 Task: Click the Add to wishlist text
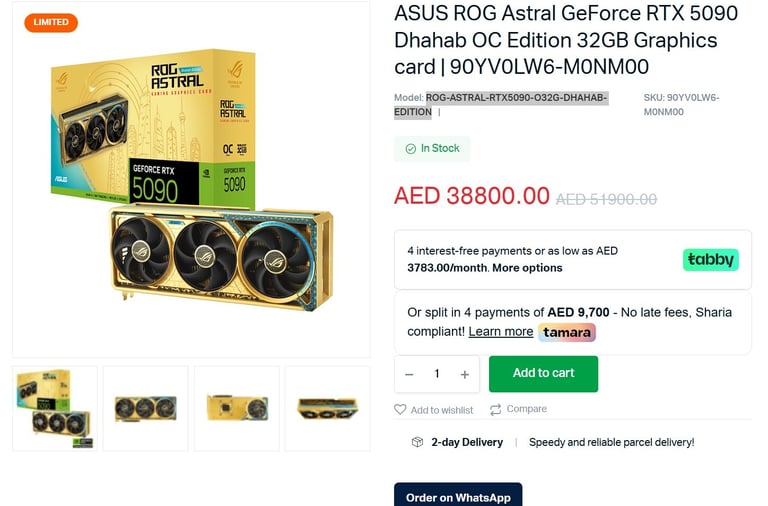tap(442, 410)
